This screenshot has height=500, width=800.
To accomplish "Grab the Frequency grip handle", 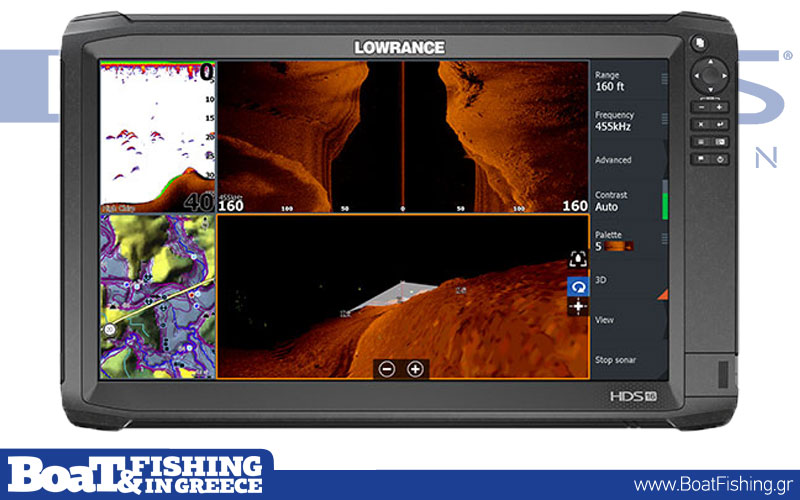I will coord(664,119).
